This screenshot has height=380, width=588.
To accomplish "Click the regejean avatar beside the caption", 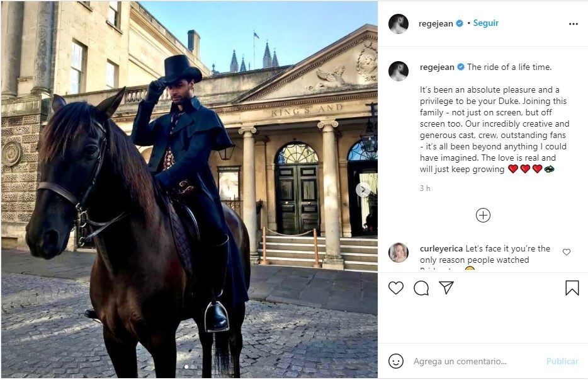I will (399, 71).
